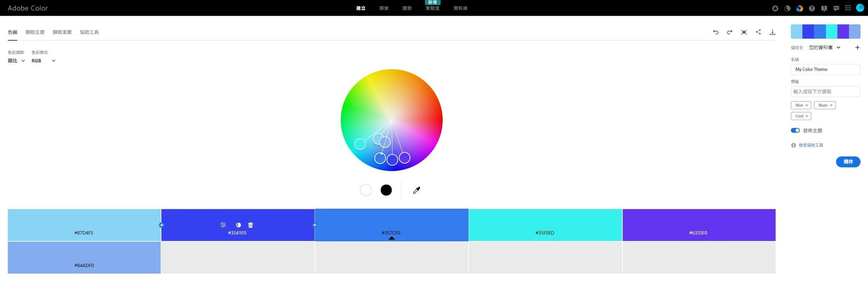
Task: Toggle the 發佈主題 publish switch
Action: (x=795, y=131)
